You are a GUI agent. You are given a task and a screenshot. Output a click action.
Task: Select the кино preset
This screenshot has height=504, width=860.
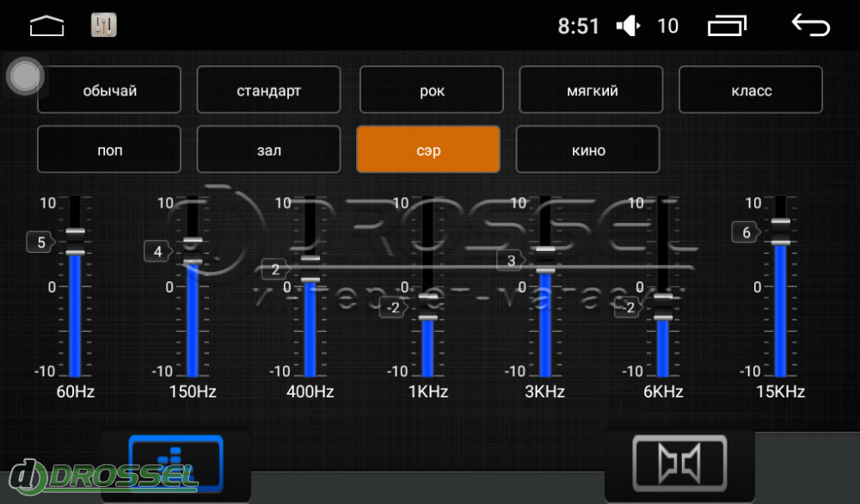point(587,150)
